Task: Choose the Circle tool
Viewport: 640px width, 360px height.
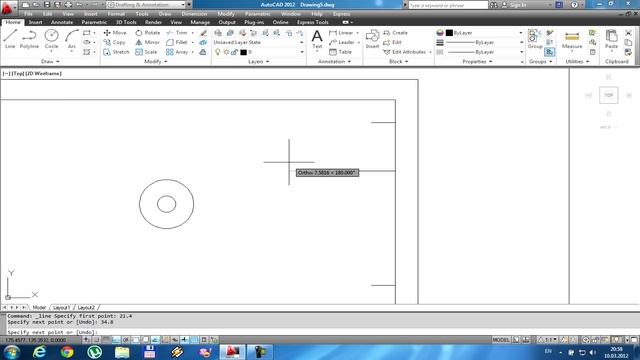Action: [51, 39]
